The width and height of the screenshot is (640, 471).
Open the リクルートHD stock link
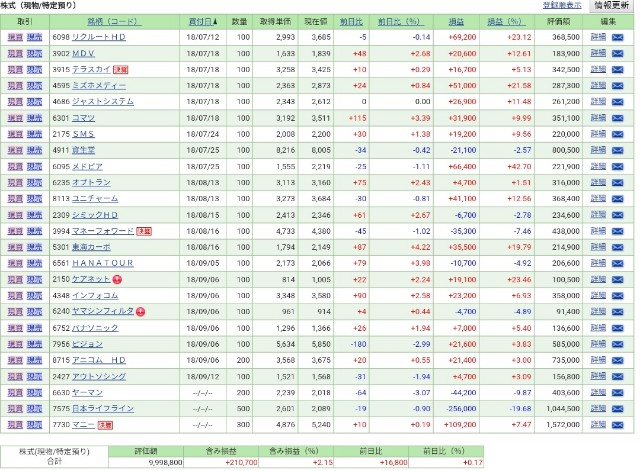coord(99,37)
